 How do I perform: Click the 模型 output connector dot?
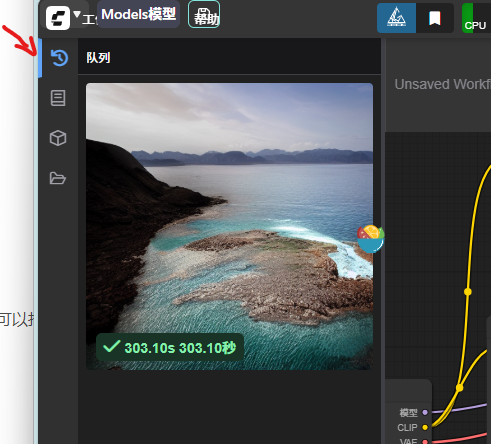click(425, 412)
